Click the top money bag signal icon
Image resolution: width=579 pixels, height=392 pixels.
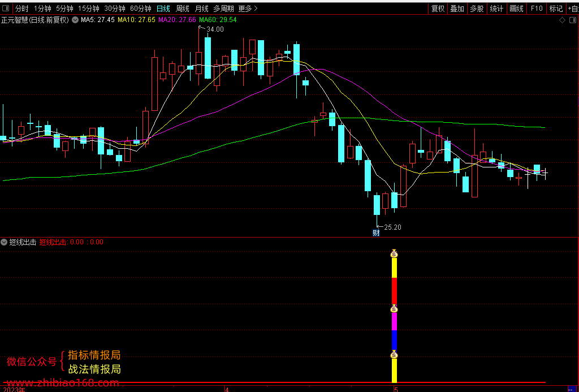click(x=394, y=253)
